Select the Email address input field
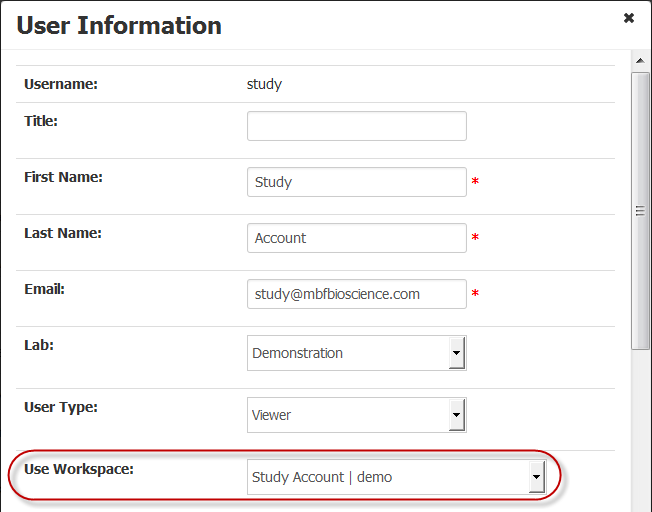 point(356,294)
